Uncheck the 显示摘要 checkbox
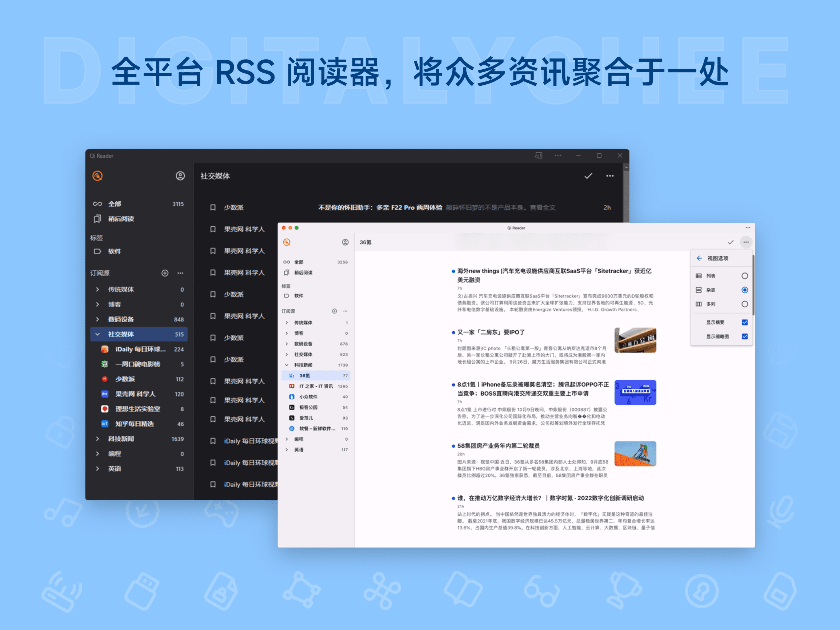Image resolution: width=840 pixels, height=630 pixels. click(744, 322)
